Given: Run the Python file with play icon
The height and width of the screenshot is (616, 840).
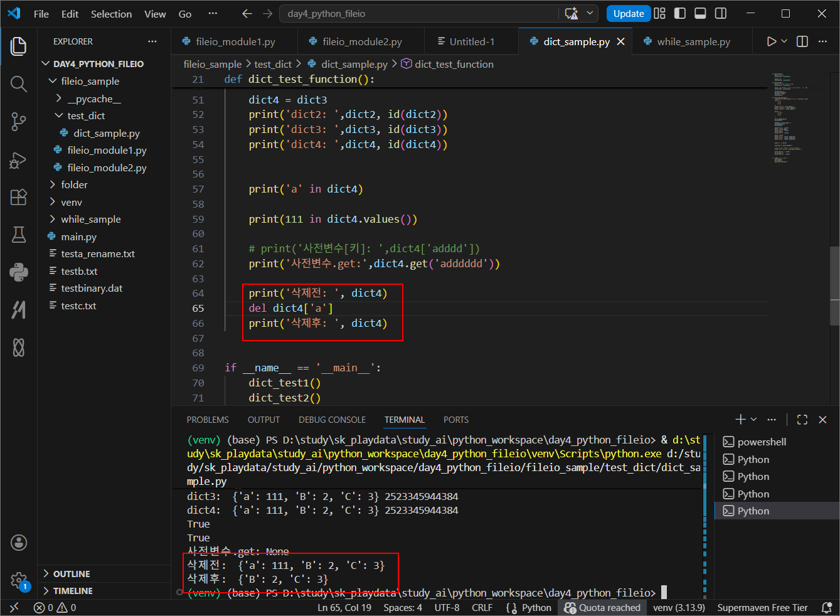Looking at the screenshot, I should coord(771,41).
